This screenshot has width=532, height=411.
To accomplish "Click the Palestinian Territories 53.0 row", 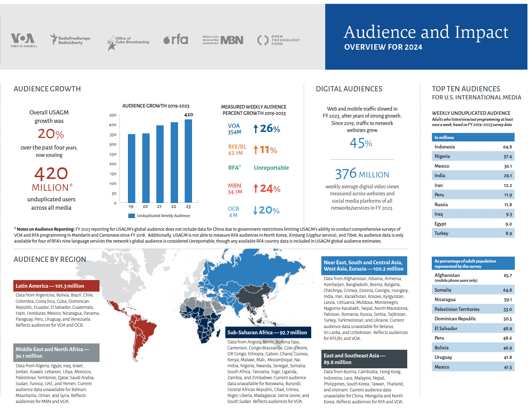I will pyautogui.click(x=473, y=309).
